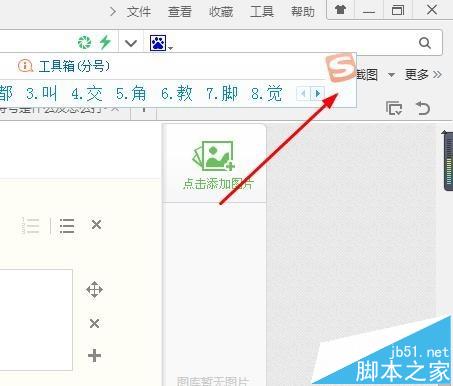The height and width of the screenshot is (386, 453).
Task: Go to the previous candidate page
Action: pos(303,94)
